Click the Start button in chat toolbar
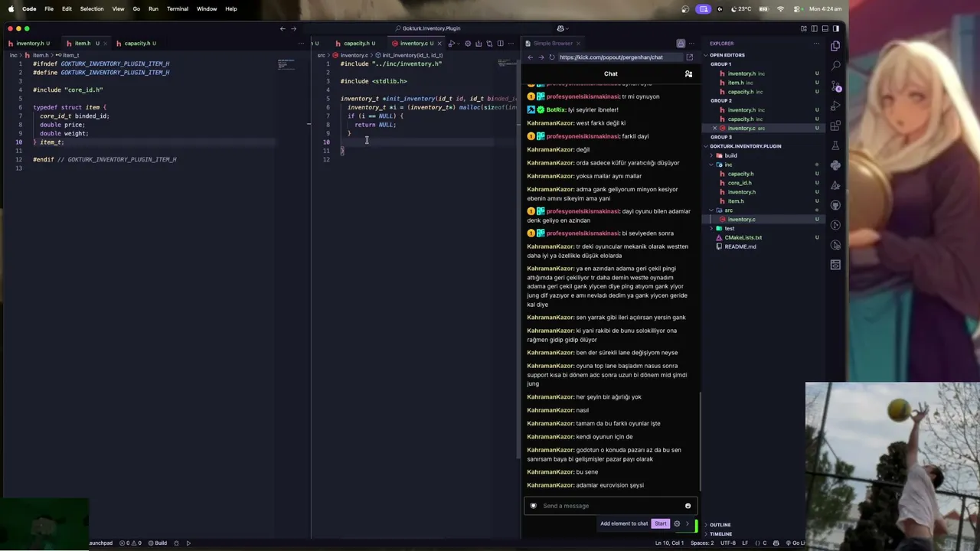 660,523
